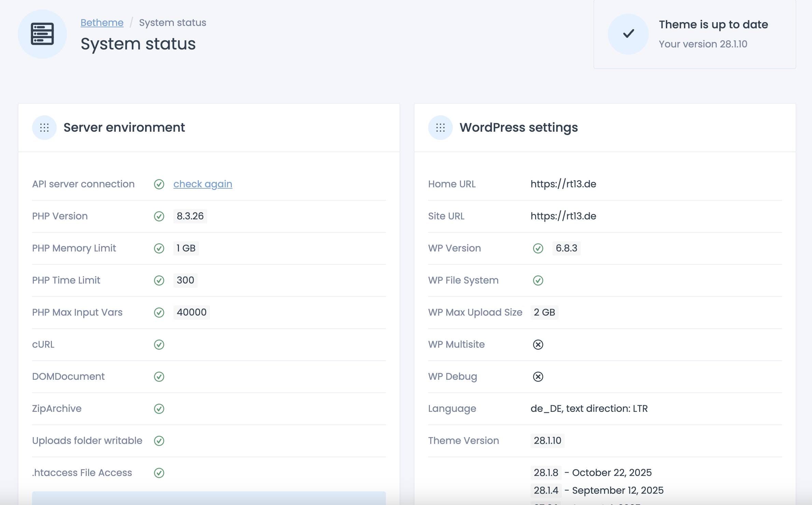The width and height of the screenshot is (812, 505).
Task: Click the .htaccess File Access check icon
Action: pyautogui.click(x=159, y=473)
